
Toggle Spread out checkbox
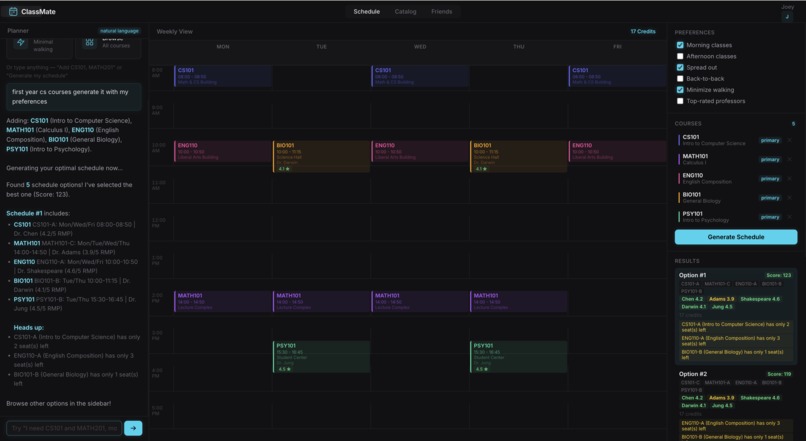pyautogui.click(x=680, y=67)
